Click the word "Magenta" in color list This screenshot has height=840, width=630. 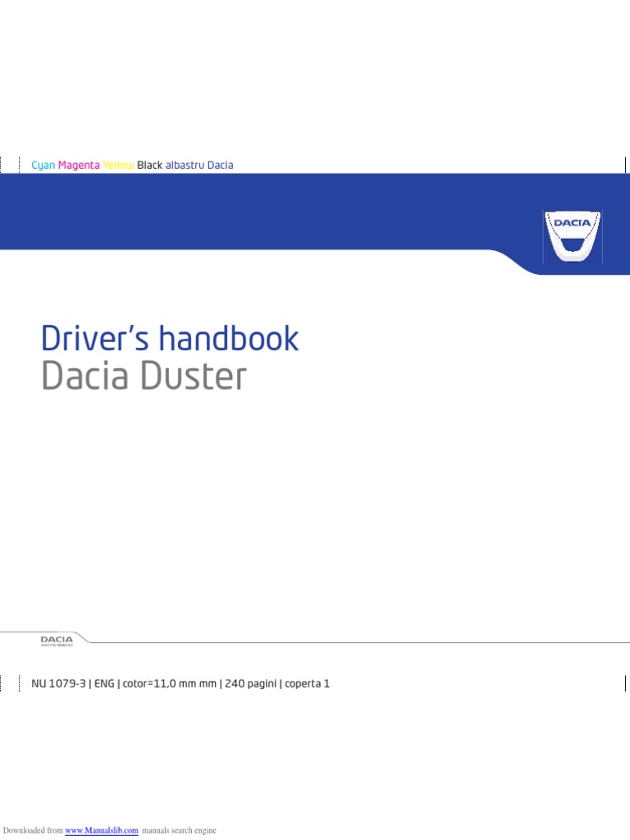pos(79,165)
